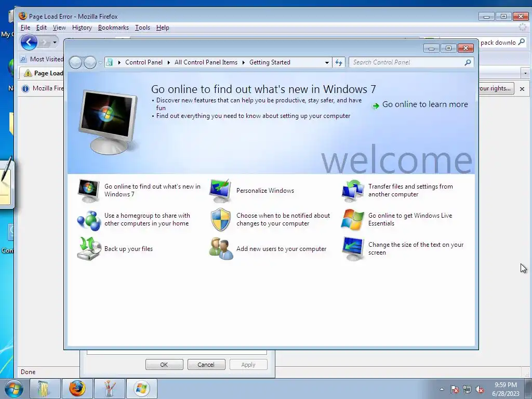The image size is (532, 399).
Task: Click the Know your rights button
Action: (496, 88)
